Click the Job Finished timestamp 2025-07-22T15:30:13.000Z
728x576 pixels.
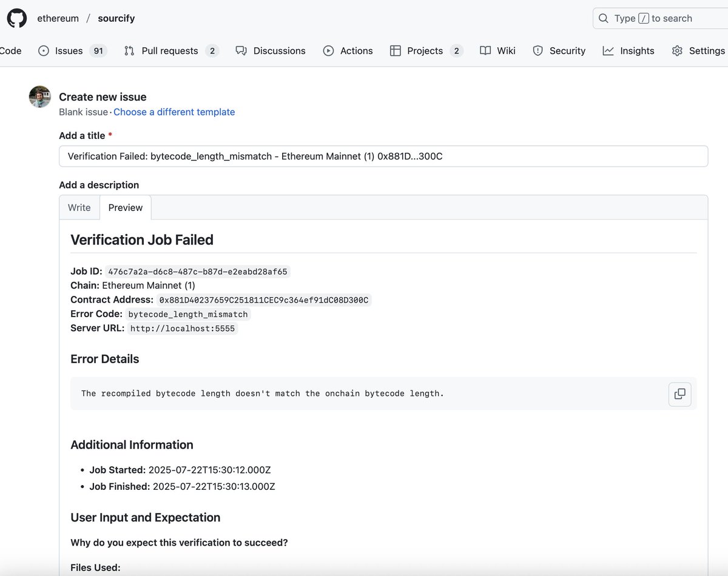(213, 486)
